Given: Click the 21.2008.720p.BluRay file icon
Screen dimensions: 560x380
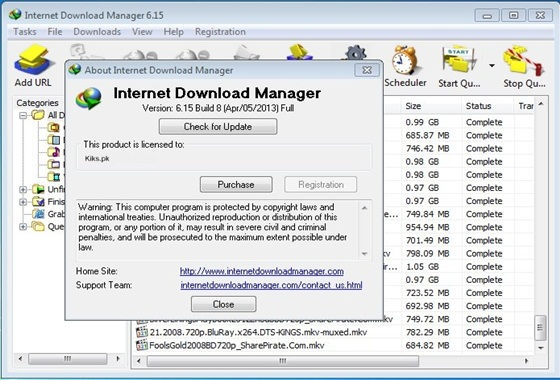Looking at the screenshot, I should click(142, 332).
